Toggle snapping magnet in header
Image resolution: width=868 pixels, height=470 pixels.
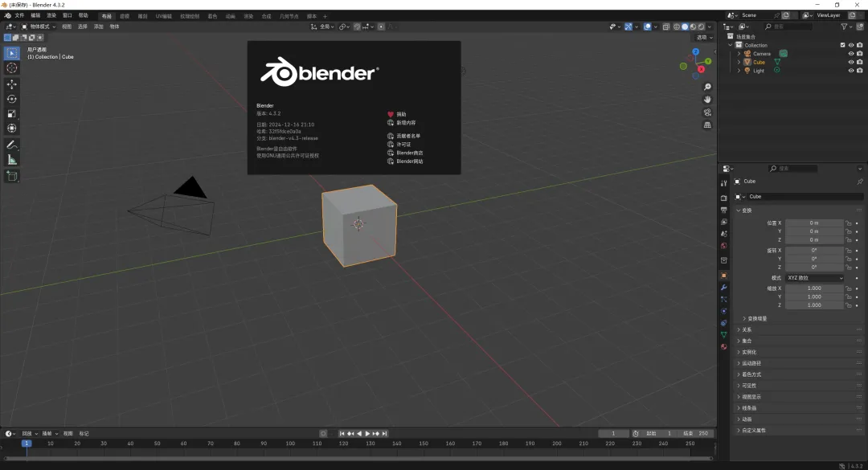point(357,27)
